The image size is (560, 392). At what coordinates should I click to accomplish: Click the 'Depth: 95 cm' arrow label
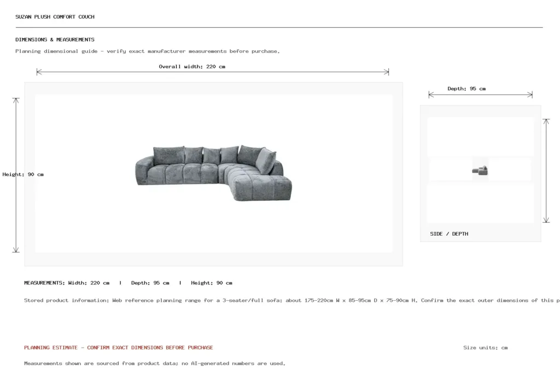466,89
